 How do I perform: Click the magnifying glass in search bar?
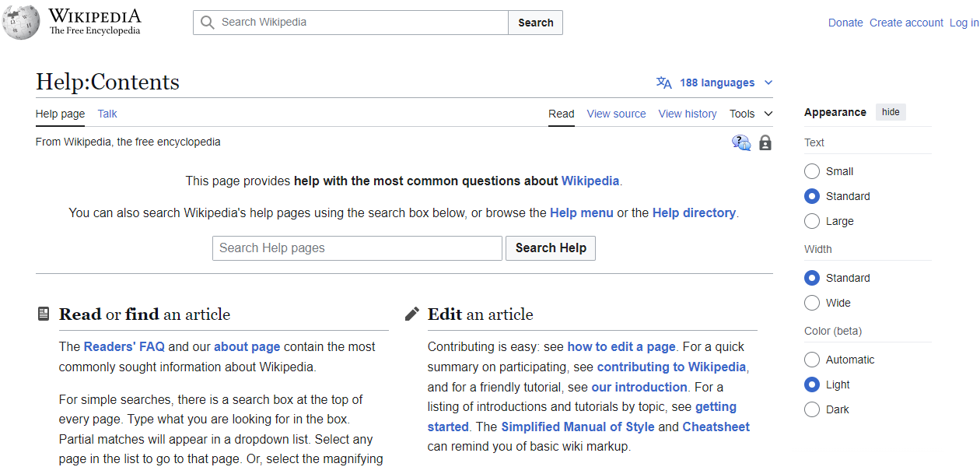pyautogui.click(x=207, y=23)
